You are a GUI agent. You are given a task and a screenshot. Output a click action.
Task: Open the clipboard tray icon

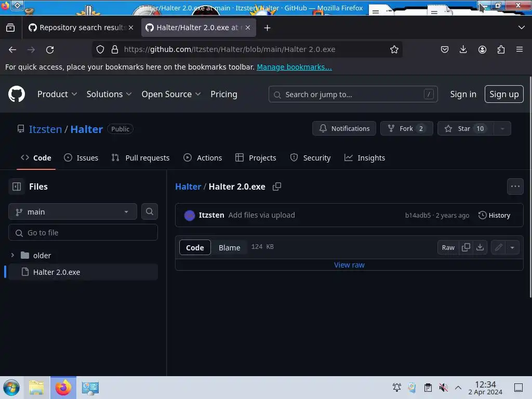(428, 387)
